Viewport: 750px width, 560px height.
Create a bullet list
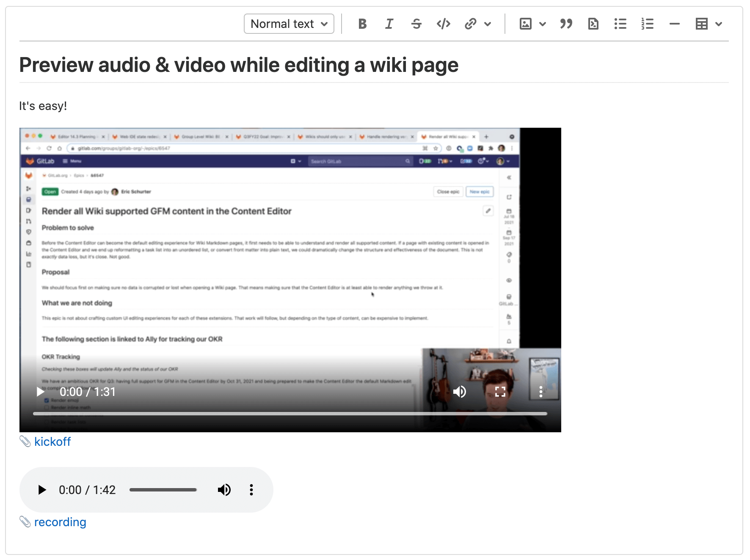click(x=620, y=24)
